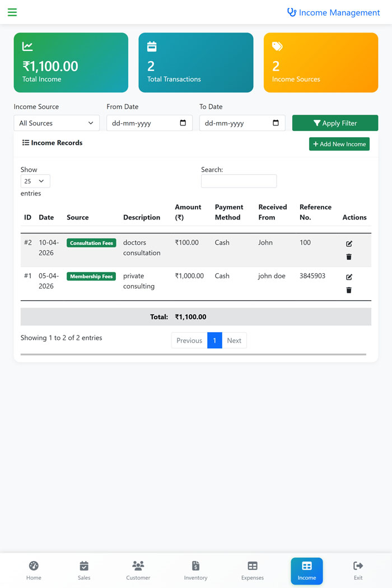This screenshot has width=392, height=588.
Task: Open To Date calendar picker icon
Action: (276, 123)
